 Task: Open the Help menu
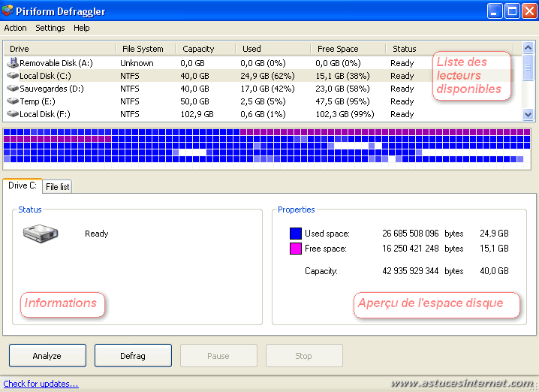[x=82, y=28]
